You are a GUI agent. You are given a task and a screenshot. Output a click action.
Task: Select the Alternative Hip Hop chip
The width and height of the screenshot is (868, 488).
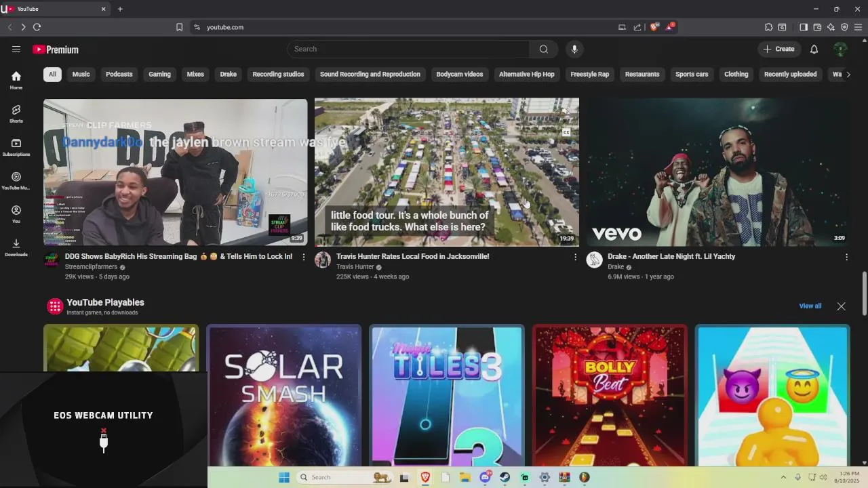[x=526, y=74]
